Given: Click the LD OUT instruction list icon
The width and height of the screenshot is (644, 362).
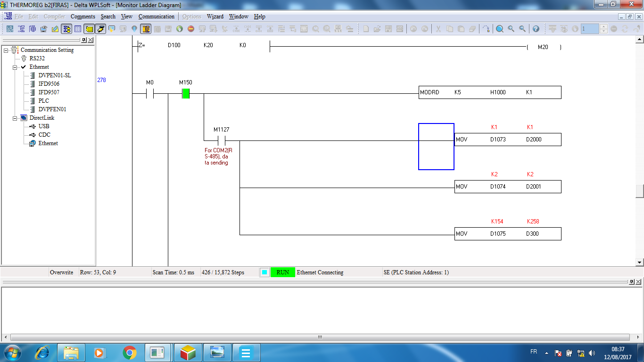Looking at the screenshot, I should click(x=9, y=29).
